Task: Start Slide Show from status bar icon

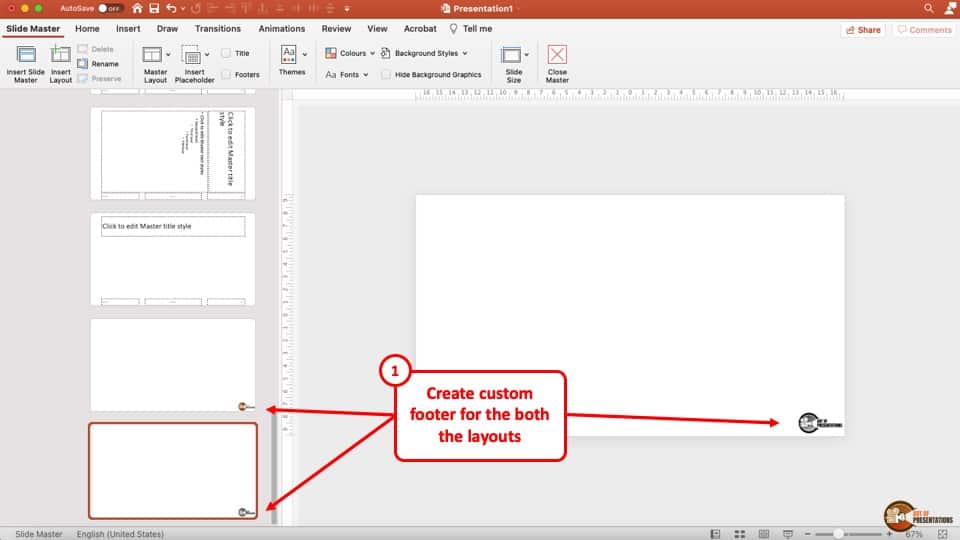Action: tap(788, 534)
